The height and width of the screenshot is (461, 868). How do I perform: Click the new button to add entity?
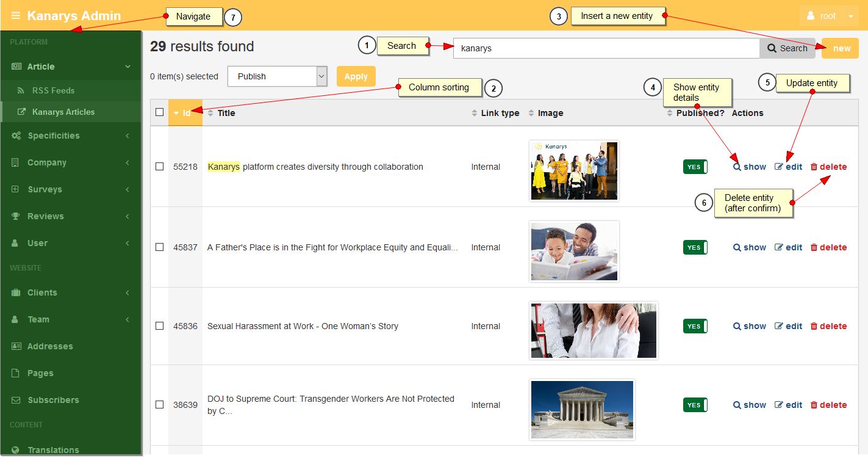840,48
